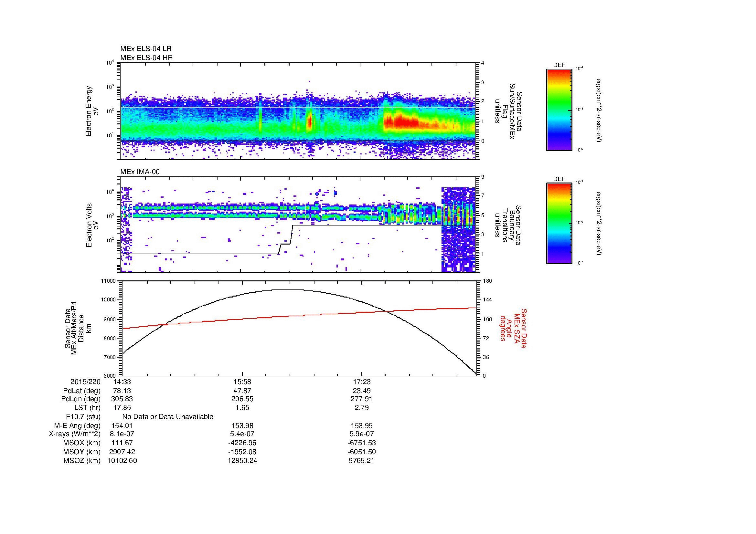
Task: Click the 144 degree SZA tick label
Action: 488,300
